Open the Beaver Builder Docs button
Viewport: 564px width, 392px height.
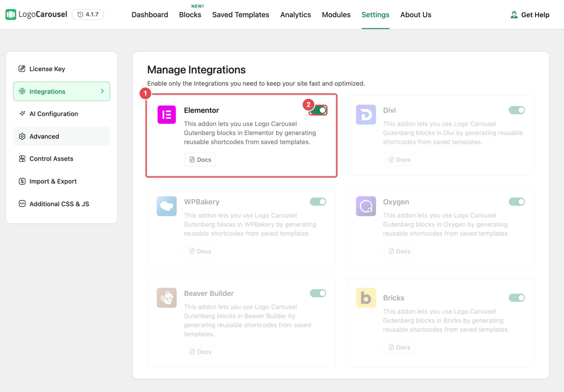[200, 352]
